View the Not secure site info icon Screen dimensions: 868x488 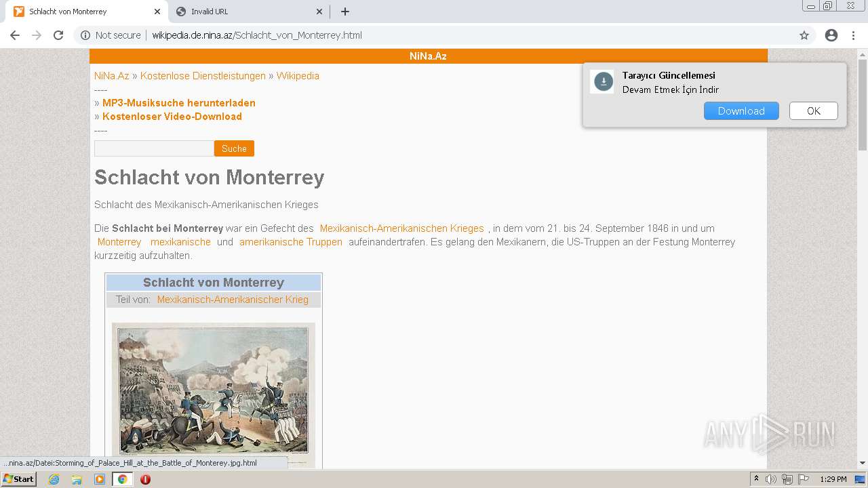click(x=85, y=35)
